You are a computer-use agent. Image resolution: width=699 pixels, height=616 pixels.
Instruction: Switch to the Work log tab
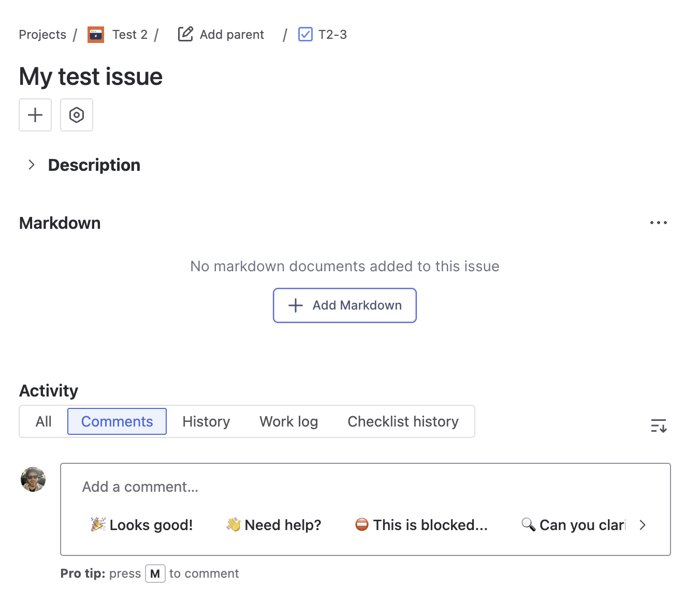click(x=288, y=421)
